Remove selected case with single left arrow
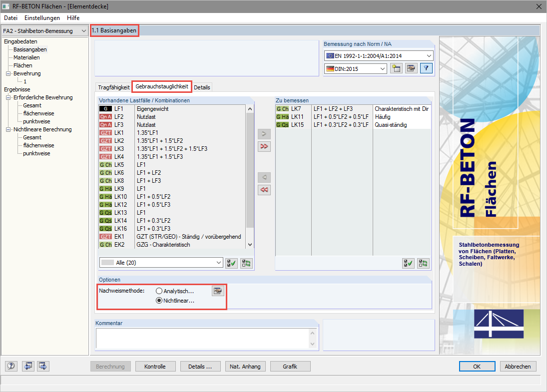Screen dimensions: 547x392 pos(264,177)
